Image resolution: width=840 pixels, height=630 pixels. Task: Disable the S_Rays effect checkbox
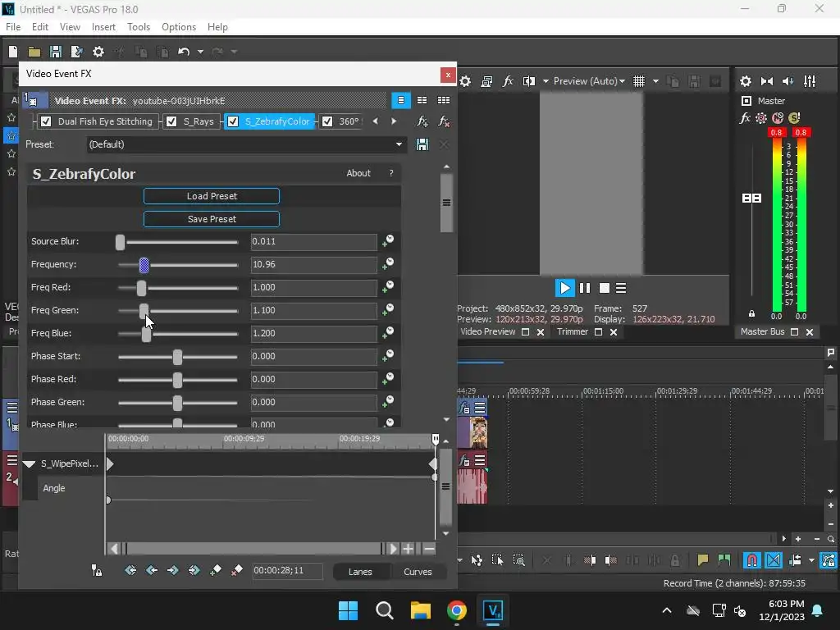click(171, 121)
